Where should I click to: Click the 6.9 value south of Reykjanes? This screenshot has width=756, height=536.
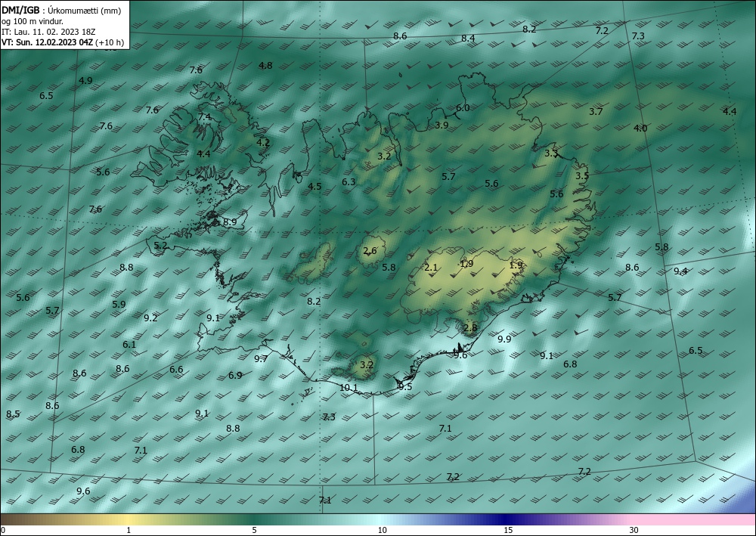(235, 375)
